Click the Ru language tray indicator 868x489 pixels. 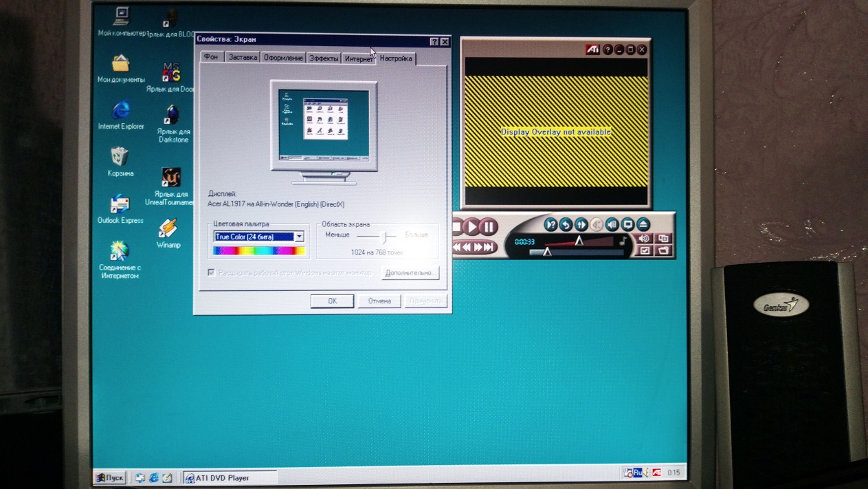pyautogui.click(x=638, y=472)
